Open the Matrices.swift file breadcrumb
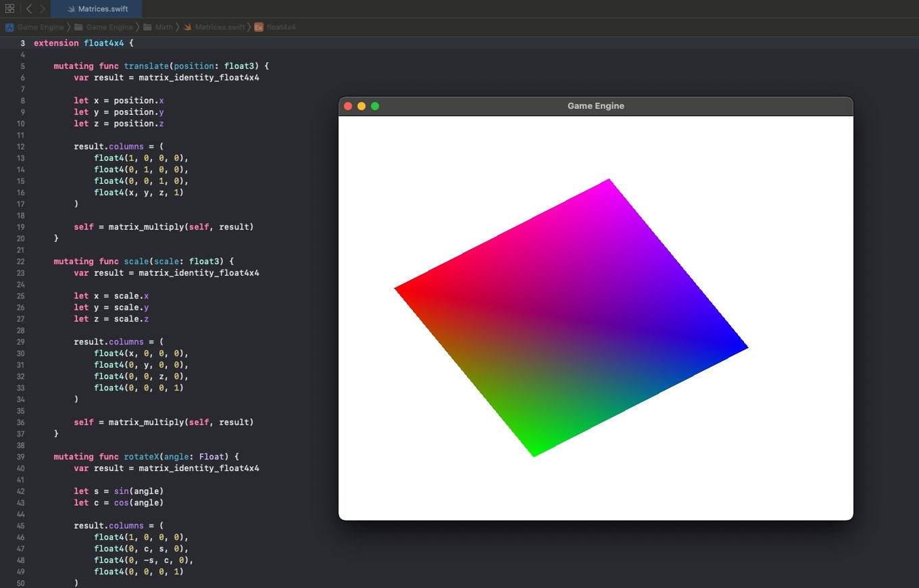 tap(214, 27)
